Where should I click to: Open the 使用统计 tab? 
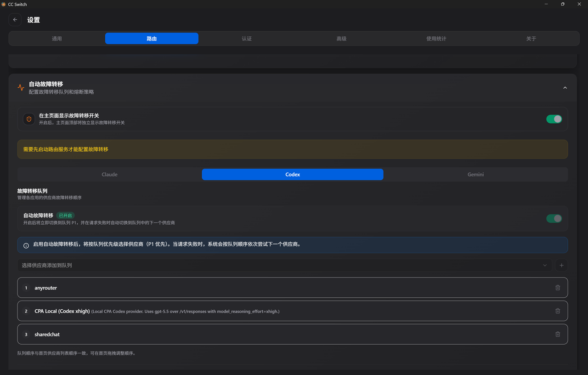click(436, 39)
